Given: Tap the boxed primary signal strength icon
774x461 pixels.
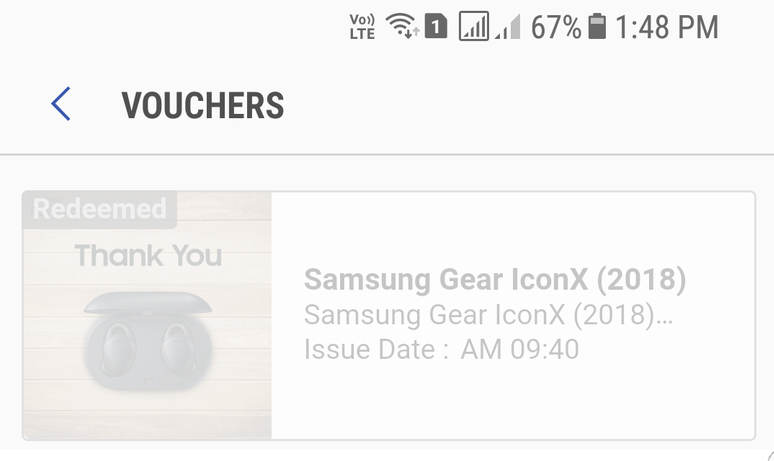Looking at the screenshot, I should 474,26.
